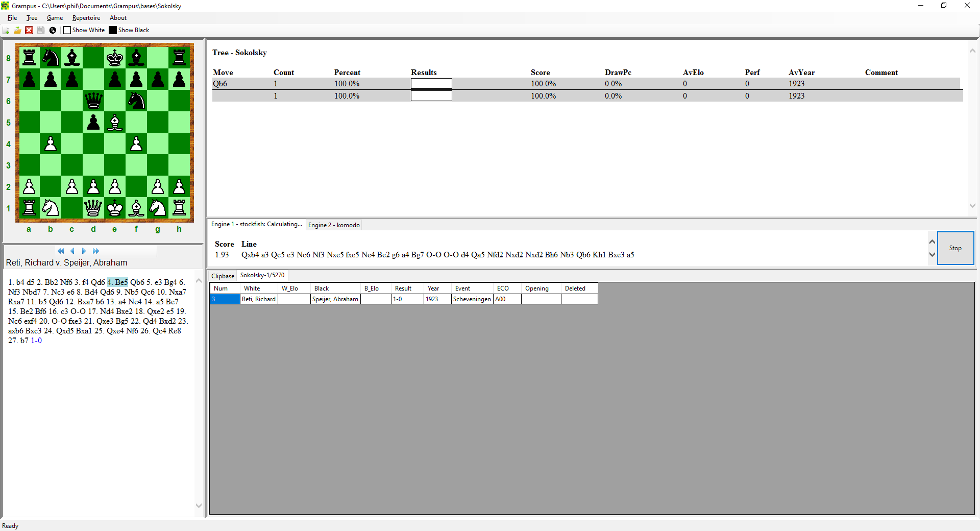Step back one move

[72, 251]
